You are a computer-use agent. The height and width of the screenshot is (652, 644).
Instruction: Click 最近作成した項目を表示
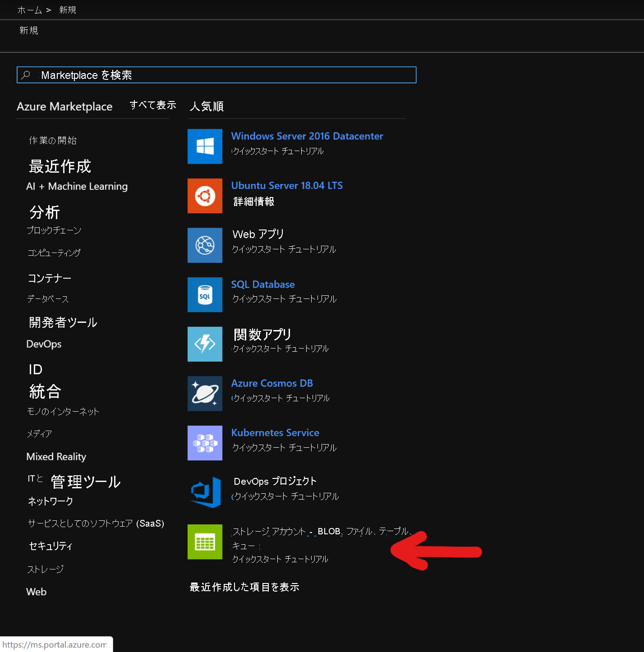(244, 587)
